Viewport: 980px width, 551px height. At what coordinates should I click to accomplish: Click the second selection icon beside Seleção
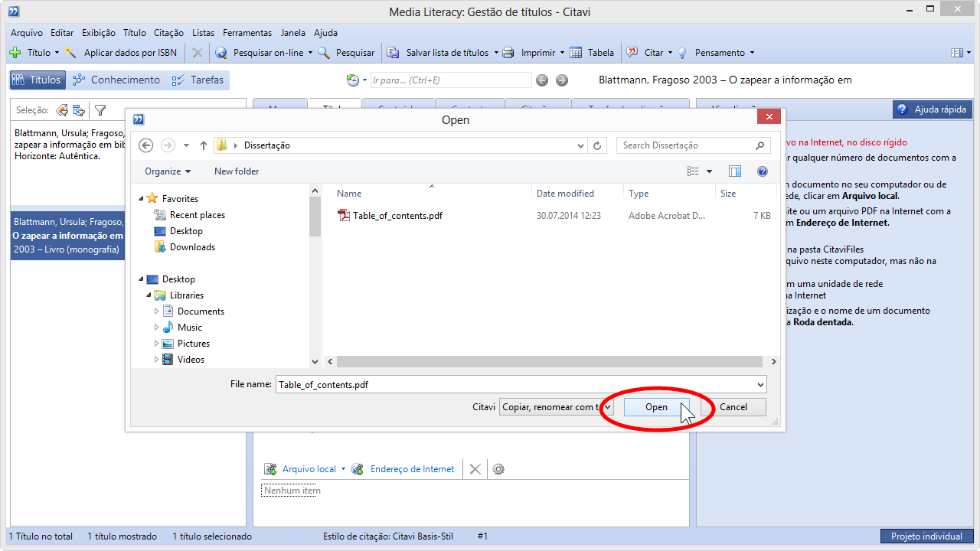tap(79, 110)
